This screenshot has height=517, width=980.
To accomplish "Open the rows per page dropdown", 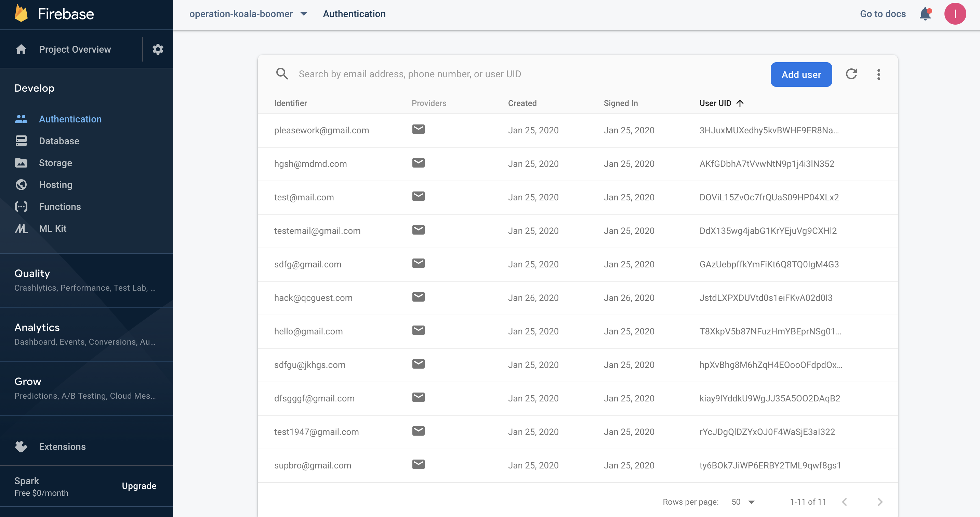I will click(743, 502).
